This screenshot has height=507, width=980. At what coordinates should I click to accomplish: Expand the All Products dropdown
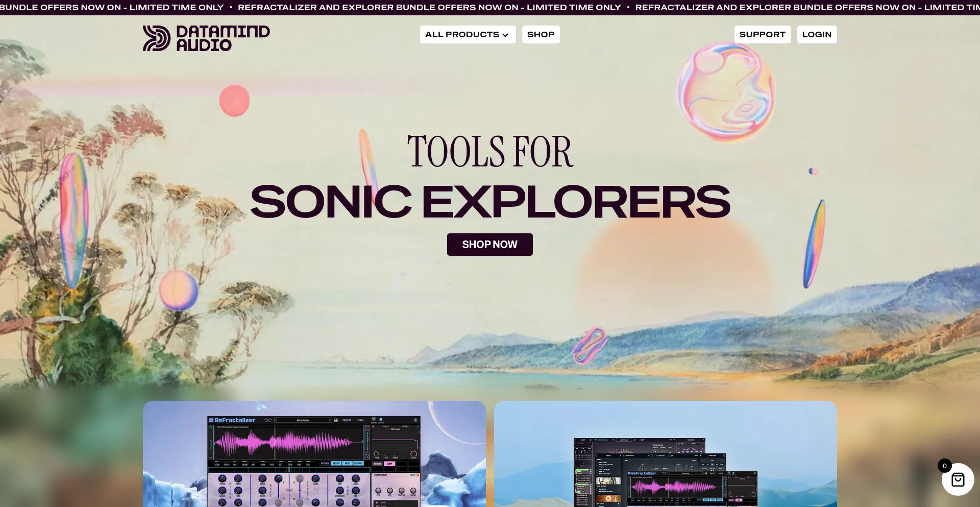point(468,34)
